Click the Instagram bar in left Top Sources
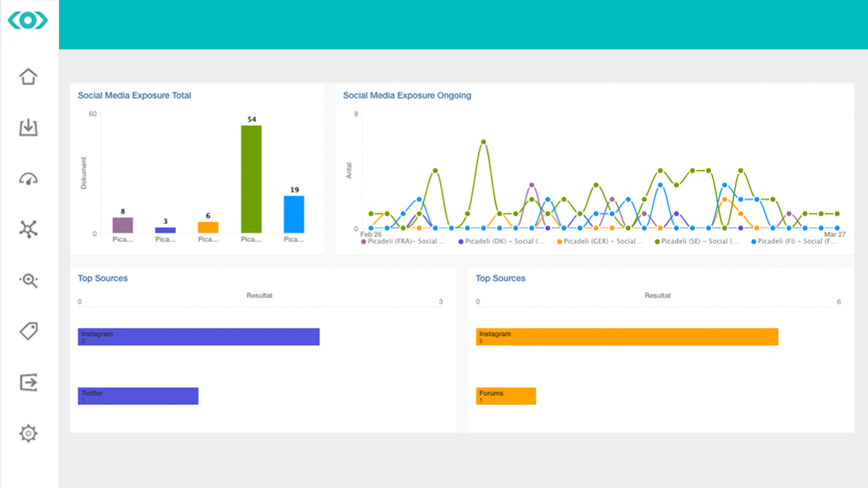 [198, 336]
